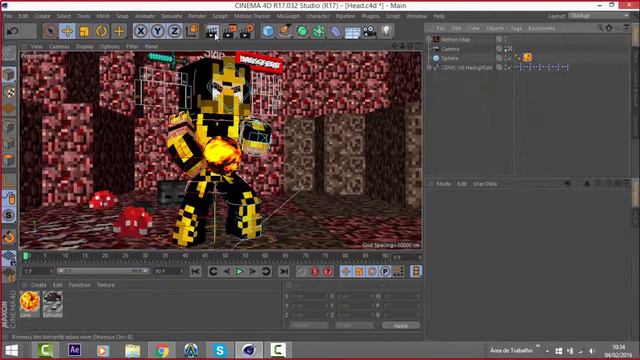This screenshot has height=360, width=640.
Task: Click the Floor environment icon
Action: point(352,32)
